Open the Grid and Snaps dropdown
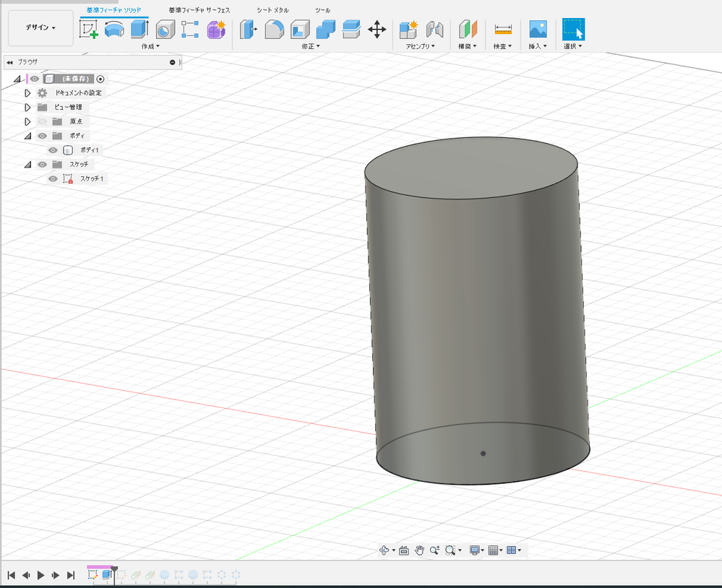 [496, 550]
